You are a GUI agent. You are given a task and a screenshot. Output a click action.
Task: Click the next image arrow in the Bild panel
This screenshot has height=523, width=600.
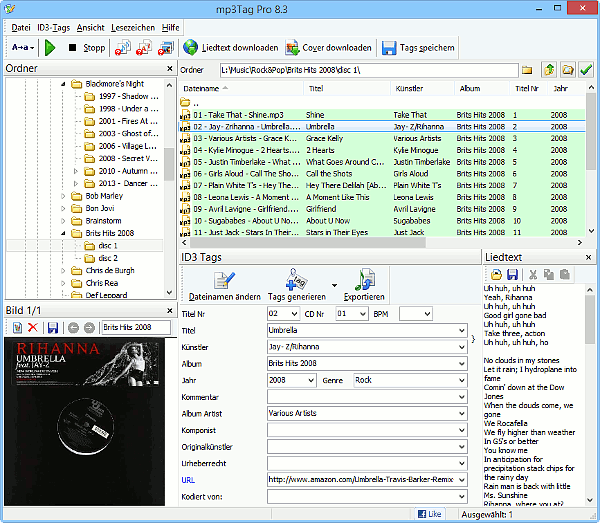(89, 327)
